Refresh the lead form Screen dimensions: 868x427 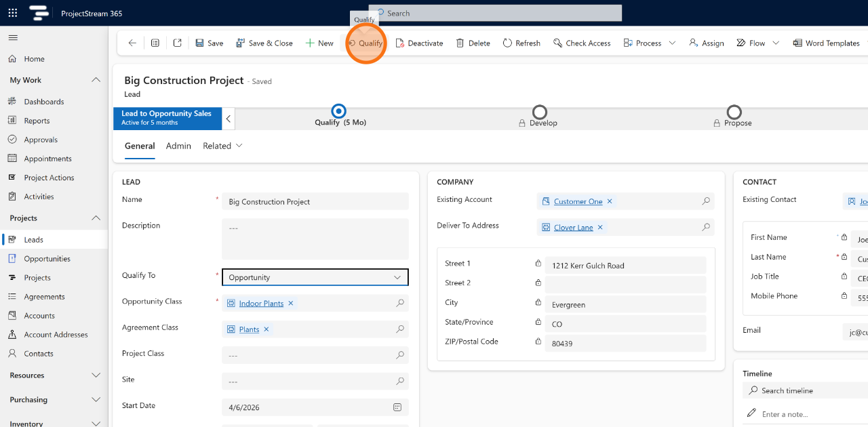[x=521, y=43]
